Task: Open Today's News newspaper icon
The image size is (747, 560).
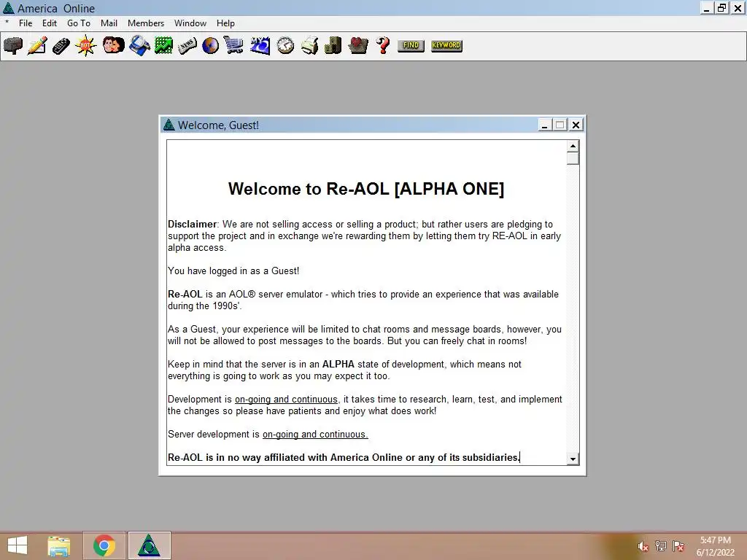Action: 187,46
